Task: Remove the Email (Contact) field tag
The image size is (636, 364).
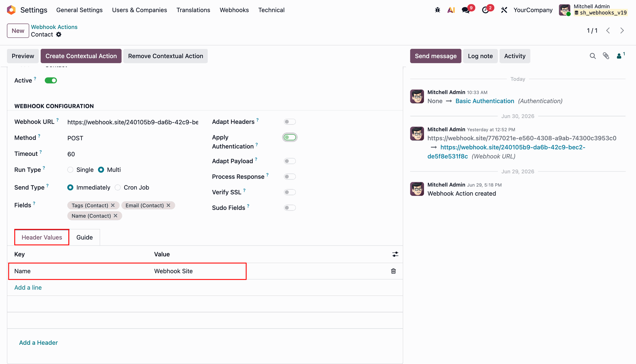Action: pyautogui.click(x=169, y=205)
